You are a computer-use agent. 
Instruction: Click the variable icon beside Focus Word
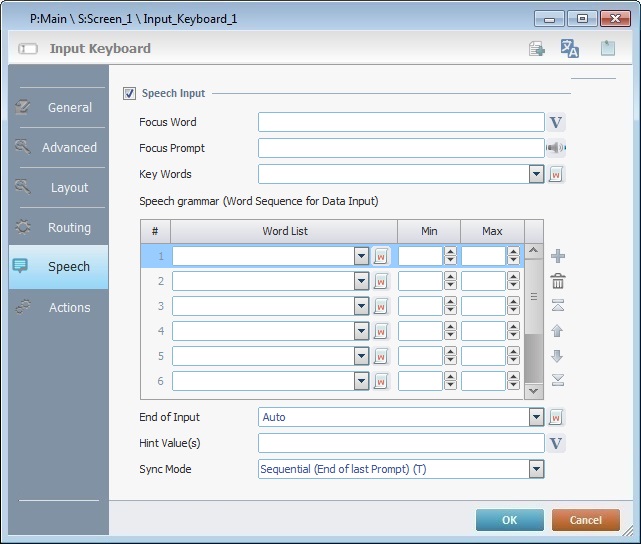click(557, 122)
